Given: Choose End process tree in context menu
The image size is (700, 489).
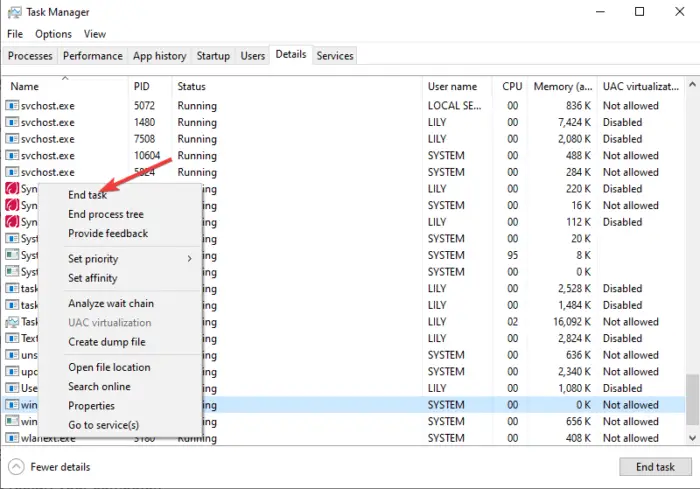Looking at the screenshot, I should click(x=106, y=214).
